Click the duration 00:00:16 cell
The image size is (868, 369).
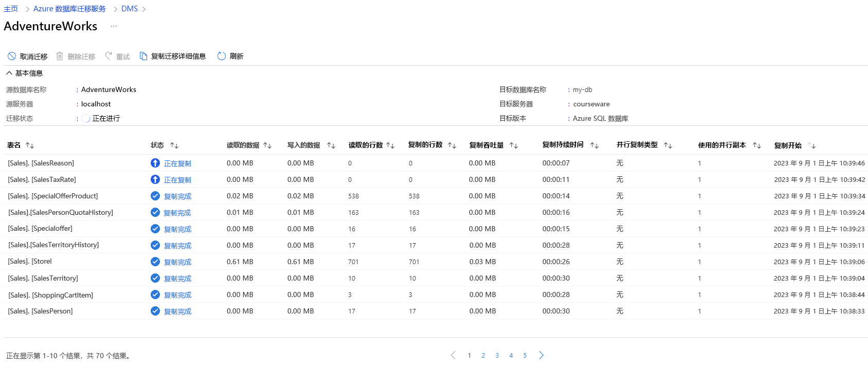coord(556,212)
